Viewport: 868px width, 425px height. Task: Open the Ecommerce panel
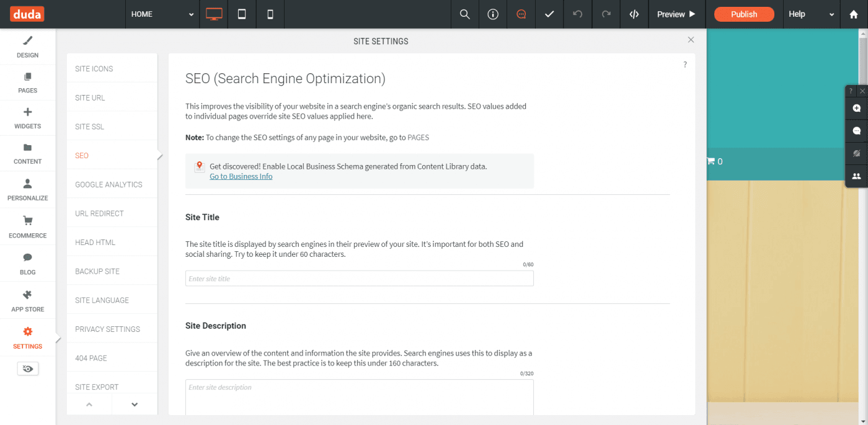coord(28,227)
